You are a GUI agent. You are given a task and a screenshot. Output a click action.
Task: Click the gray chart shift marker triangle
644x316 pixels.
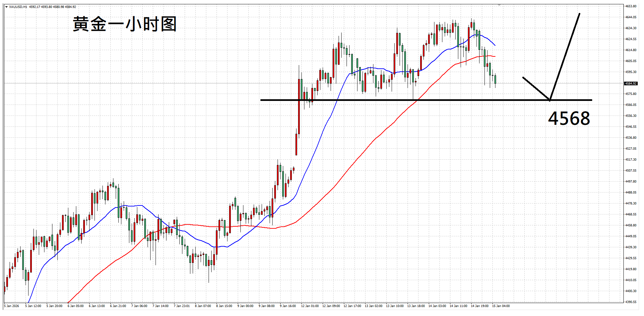pos(499,5)
